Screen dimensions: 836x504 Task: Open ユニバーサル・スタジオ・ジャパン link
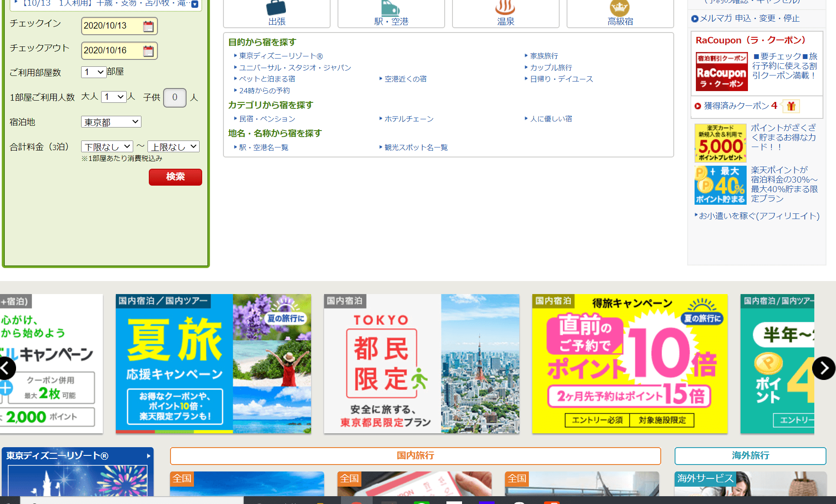[x=295, y=68]
